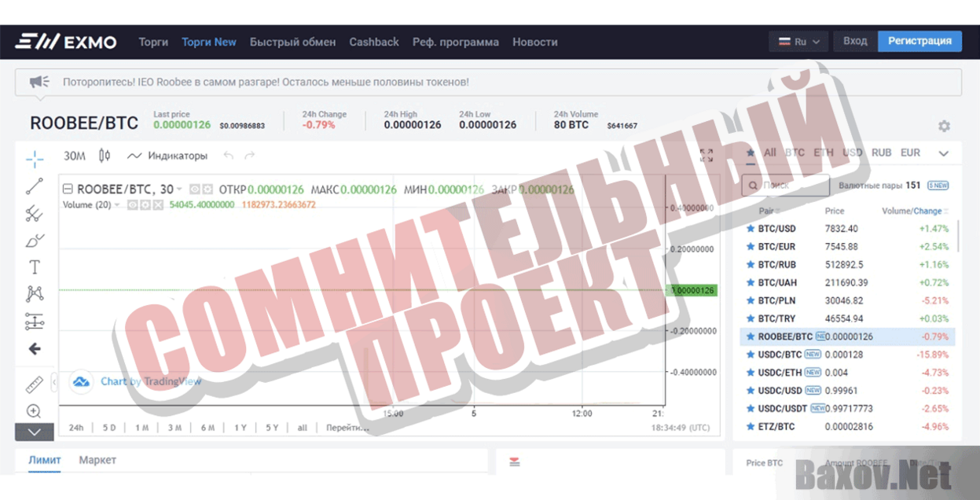The width and height of the screenshot is (980, 500).
Task: Open the Ru language dropdown
Action: [x=799, y=42]
